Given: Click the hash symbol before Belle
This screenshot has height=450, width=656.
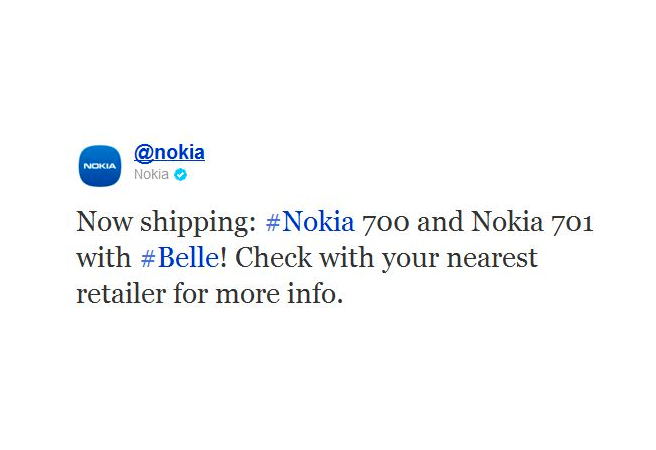Looking at the screenshot, I should coord(148,258).
